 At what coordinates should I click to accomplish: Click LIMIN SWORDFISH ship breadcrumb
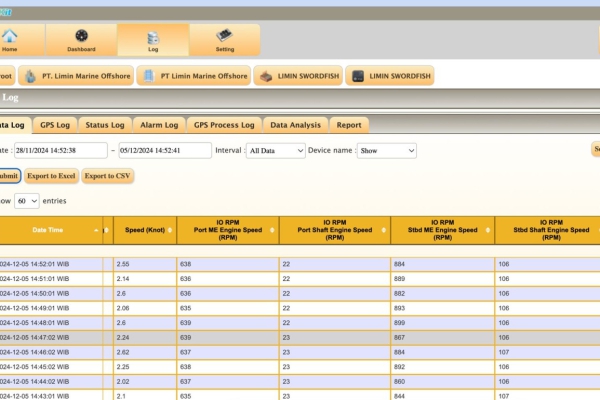click(x=298, y=76)
